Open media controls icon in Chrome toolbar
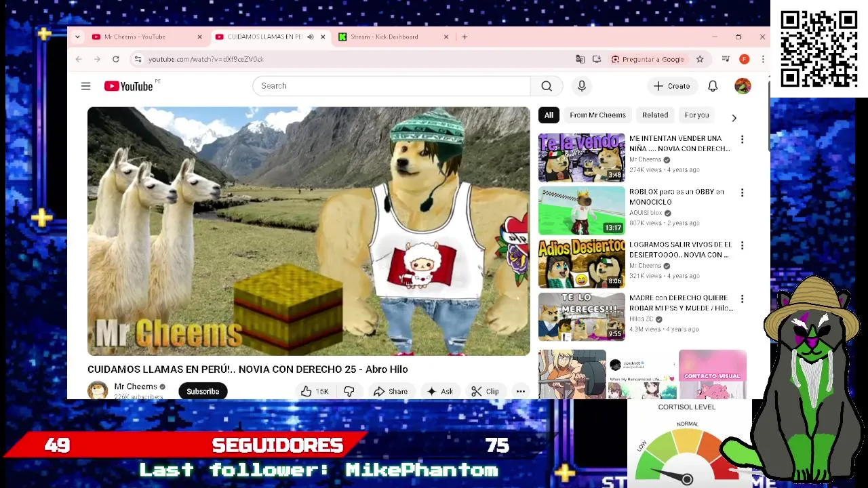Viewport: 868px width, 488px height. tap(726, 59)
